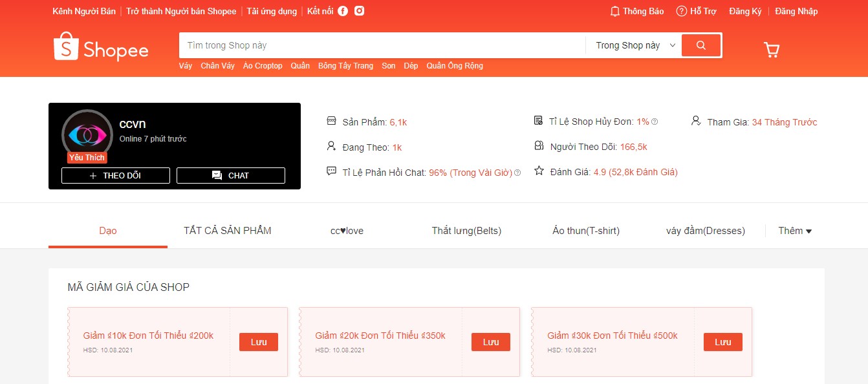Screen dimensions: 868x384
Task: Click the Bông Tẩy Trang suggestion
Action: (345, 66)
